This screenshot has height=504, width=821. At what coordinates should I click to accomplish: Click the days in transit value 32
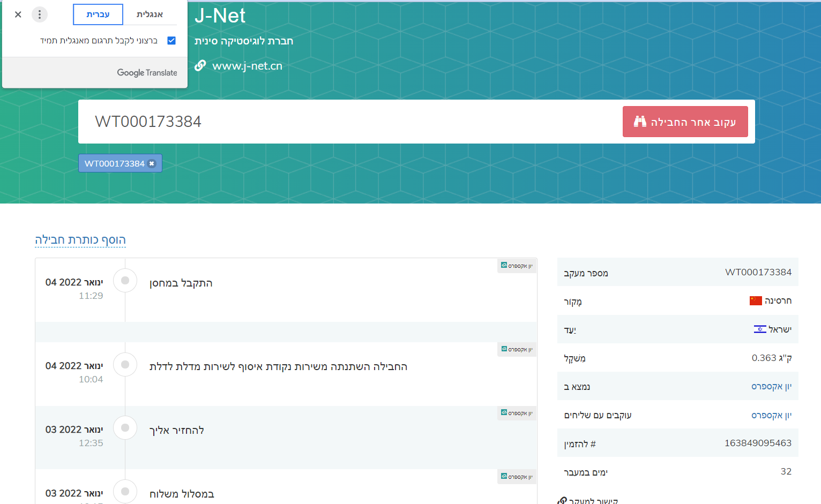point(786,471)
